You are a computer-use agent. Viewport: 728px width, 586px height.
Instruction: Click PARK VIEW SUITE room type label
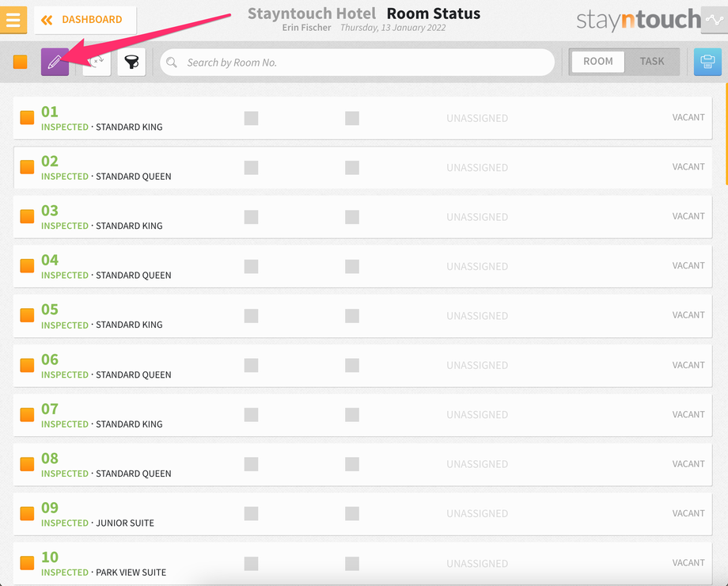[x=131, y=573]
